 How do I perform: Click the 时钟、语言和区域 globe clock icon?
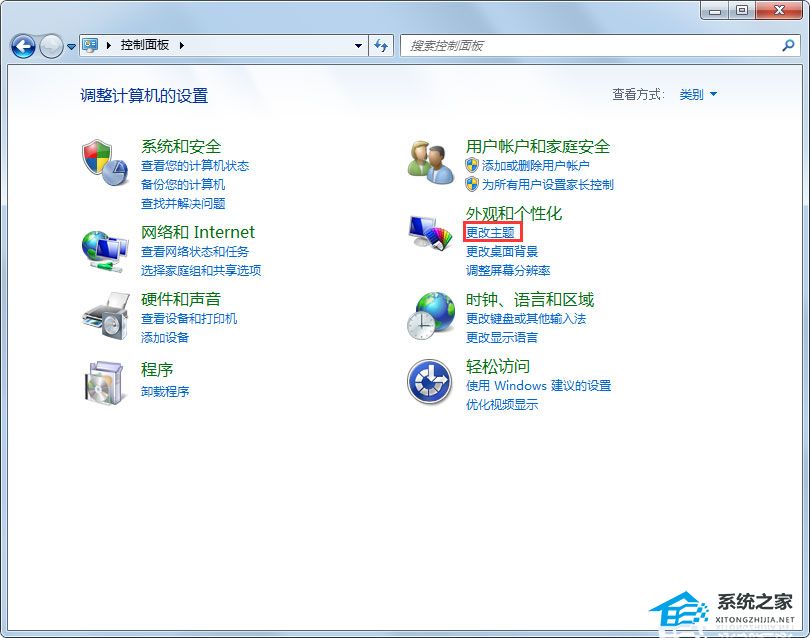point(431,316)
